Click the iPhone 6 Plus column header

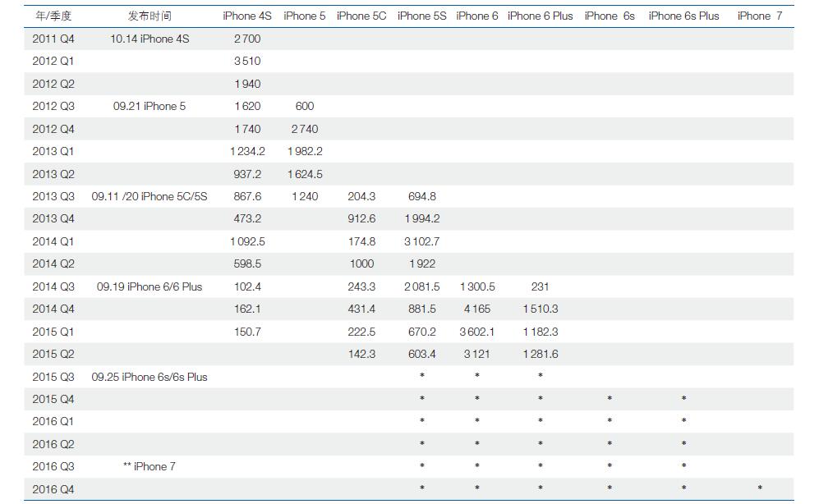click(x=540, y=16)
